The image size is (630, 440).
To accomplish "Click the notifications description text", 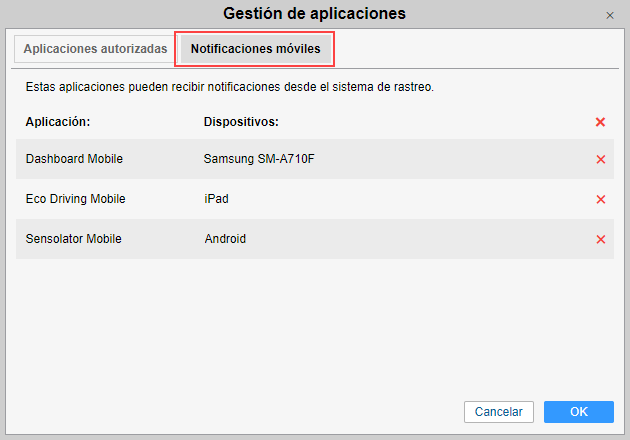I will pos(230,88).
